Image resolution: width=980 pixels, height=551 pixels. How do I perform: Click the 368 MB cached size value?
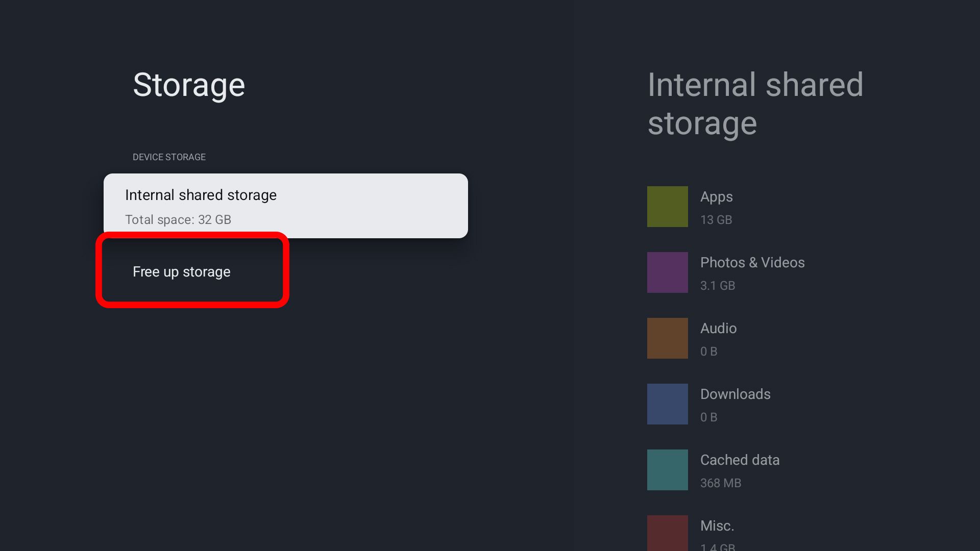[x=721, y=483]
